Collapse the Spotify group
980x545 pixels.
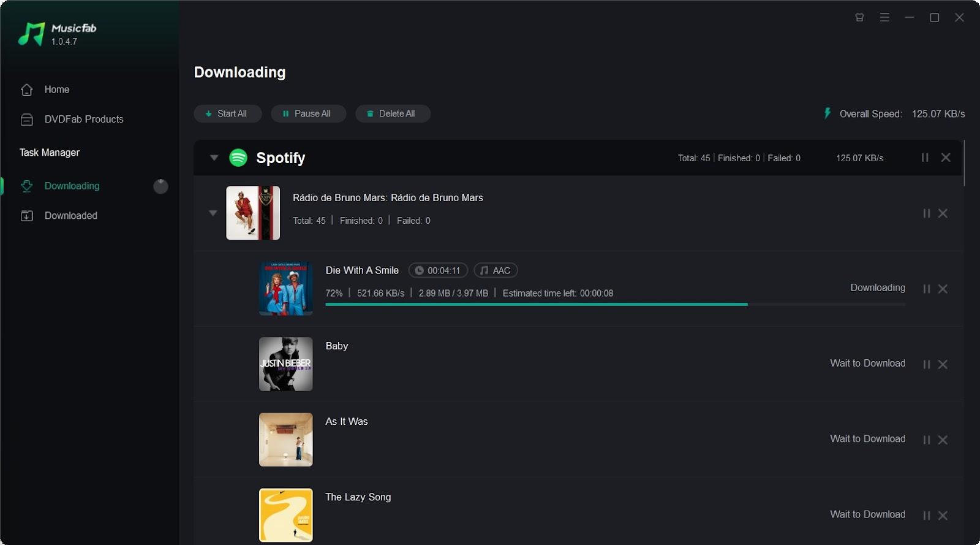click(x=214, y=158)
